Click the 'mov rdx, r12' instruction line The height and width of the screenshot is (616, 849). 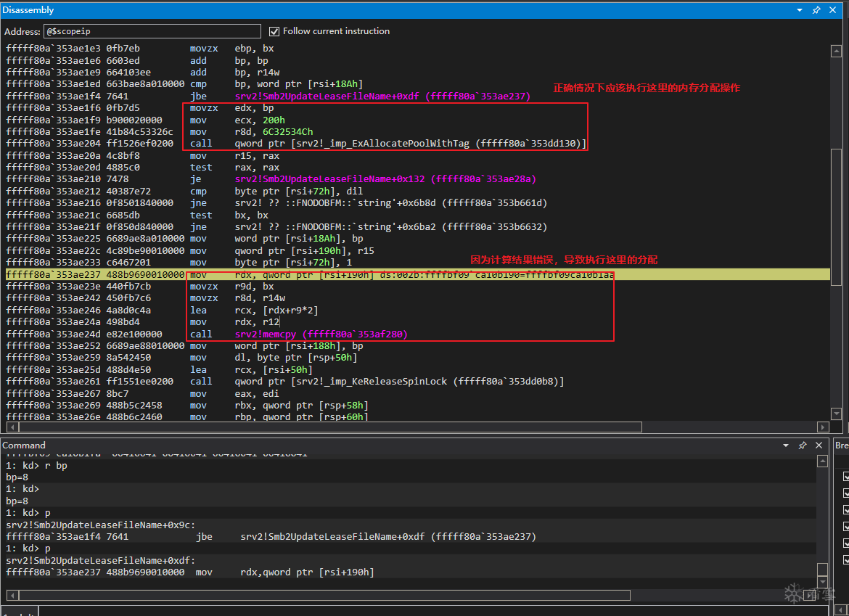[x=143, y=322]
